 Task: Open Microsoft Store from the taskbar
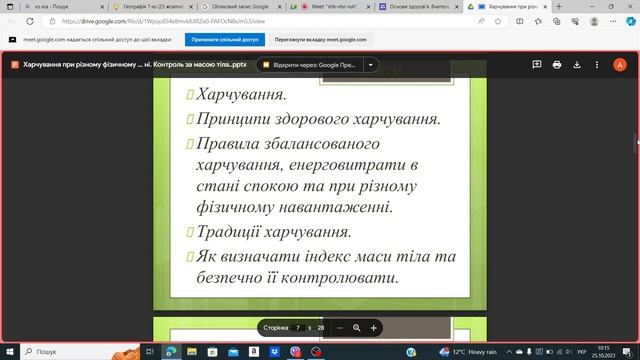tap(212, 351)
